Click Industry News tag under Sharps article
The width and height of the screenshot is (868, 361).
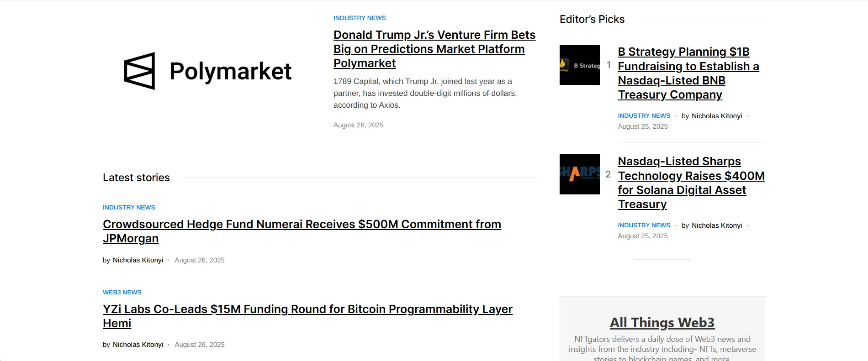pyautogui.click(x=644, y=225)
